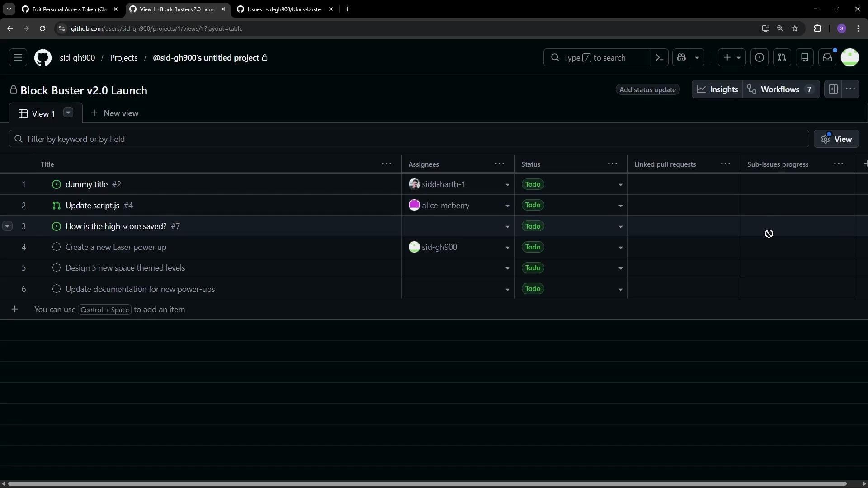Click assignee alice-mcberry cell
The width and height of the screenshot is (868, 488).
458,205
